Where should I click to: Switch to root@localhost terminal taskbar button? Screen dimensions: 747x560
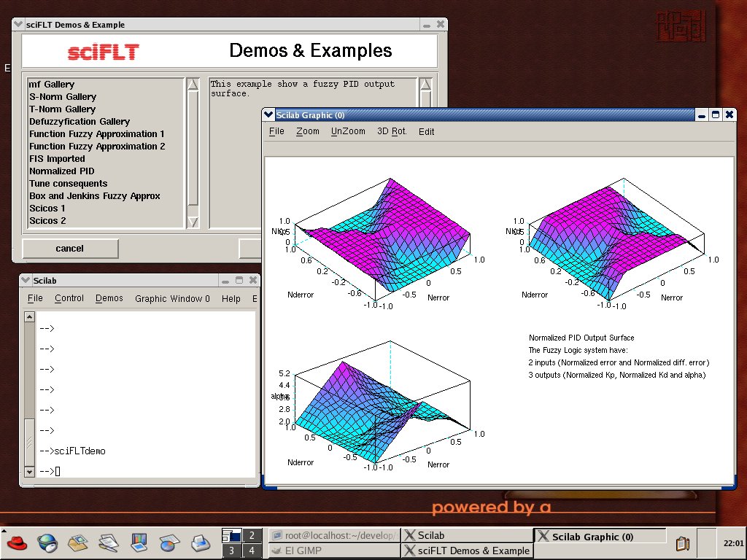click(334, 536)
